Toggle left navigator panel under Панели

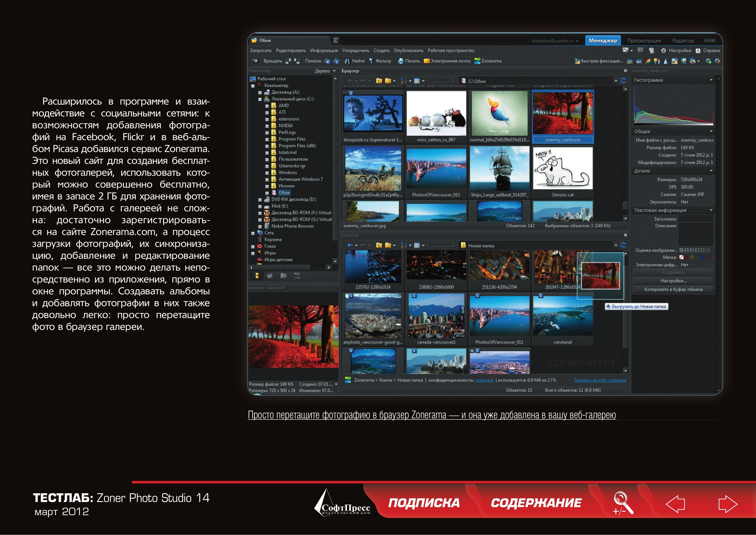327,61
